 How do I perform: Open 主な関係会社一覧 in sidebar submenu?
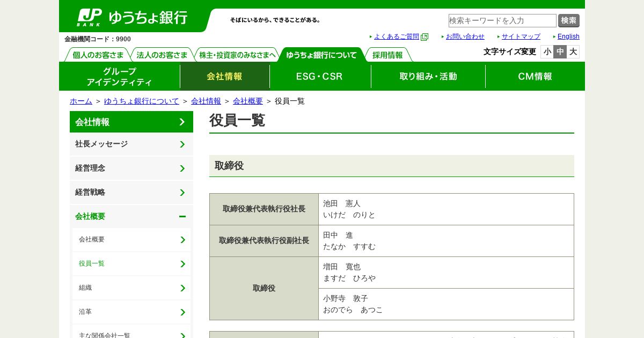pos(131,333)
